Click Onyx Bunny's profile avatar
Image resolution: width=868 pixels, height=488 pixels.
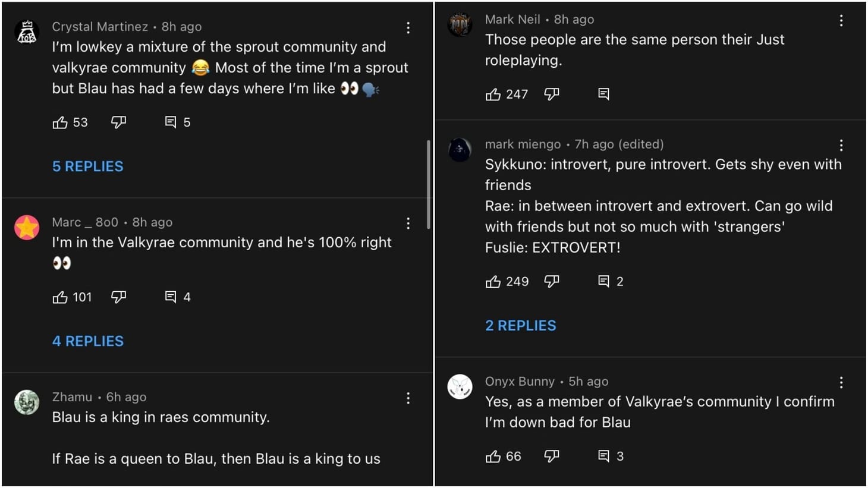[x=460, y=386]
